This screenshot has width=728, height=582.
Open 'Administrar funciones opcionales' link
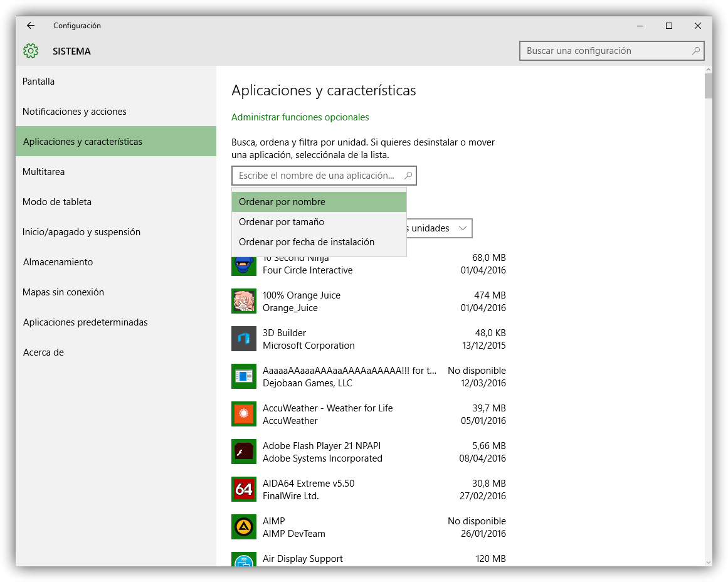coord(300,117)
